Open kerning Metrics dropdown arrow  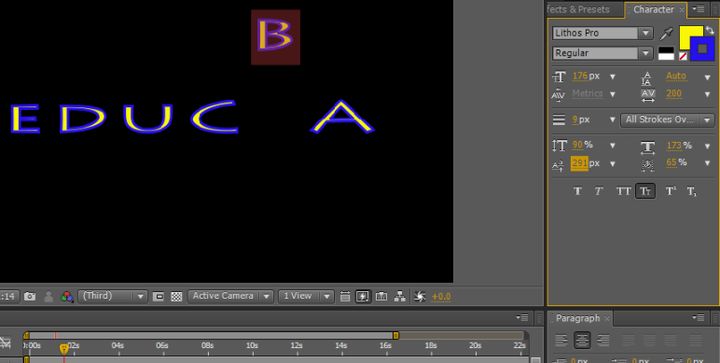pos(612,95)
